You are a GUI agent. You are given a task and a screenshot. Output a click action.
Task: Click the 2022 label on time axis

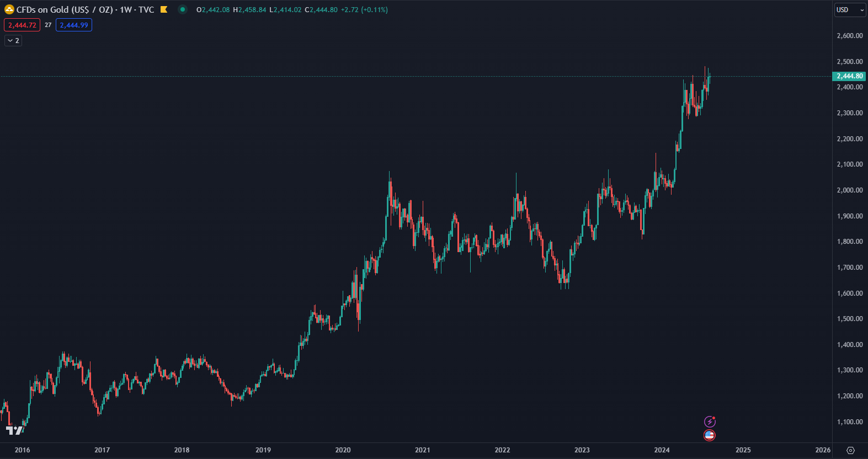click(x=502, y=450)
